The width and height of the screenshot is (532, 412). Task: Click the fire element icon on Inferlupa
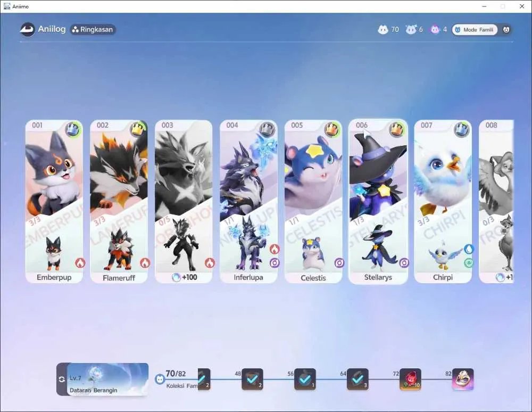tap(275, 249)
